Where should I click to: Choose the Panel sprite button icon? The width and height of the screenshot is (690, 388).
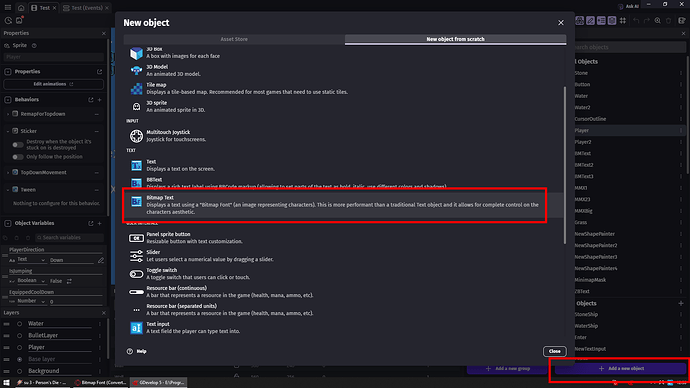136,238
